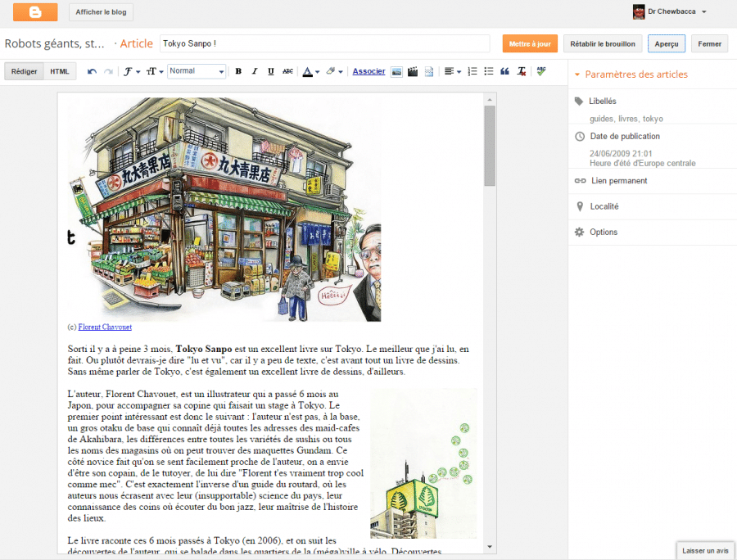
Task: Toggle underline formatting
Action: [271, 72]
